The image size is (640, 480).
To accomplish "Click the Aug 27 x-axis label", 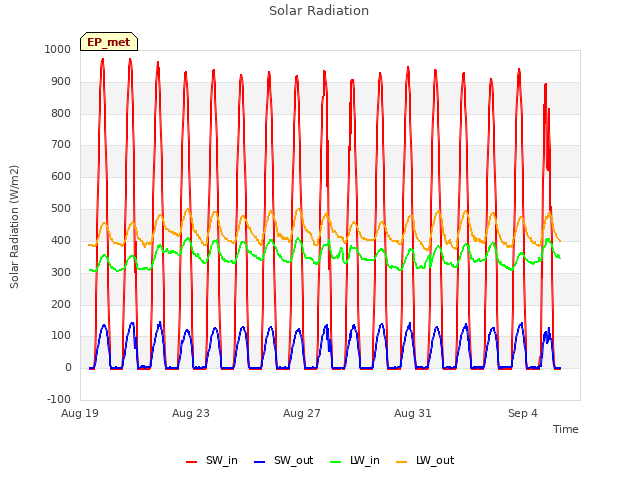I will pos(302,413).
